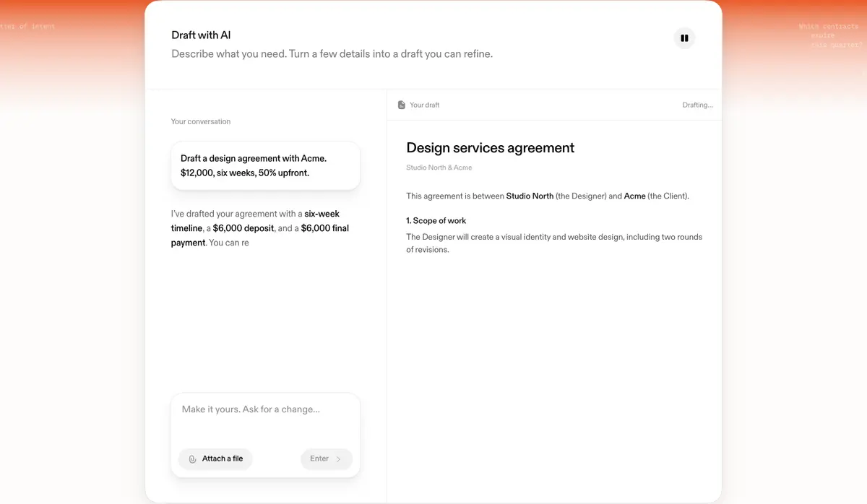This screenshot has width=867, height=504.
Task: Click the 'Your draft' panel label
Action: (425, 105)
